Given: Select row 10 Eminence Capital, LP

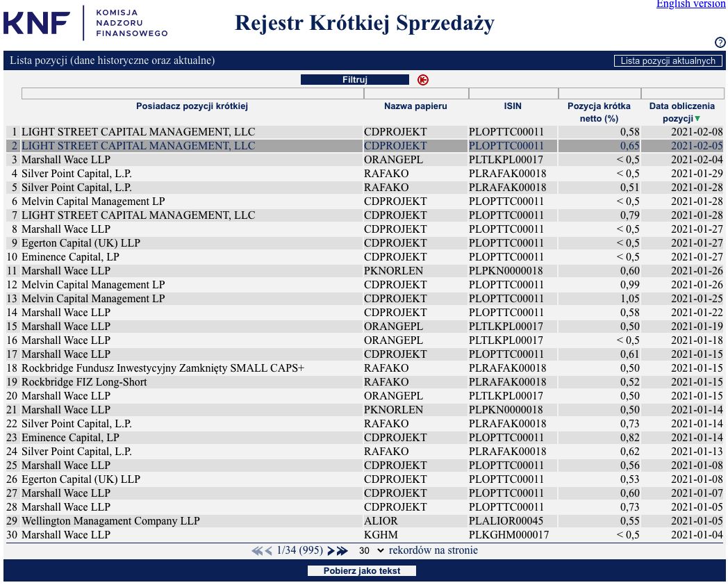Looking at the screenshot, I should 365,257.
